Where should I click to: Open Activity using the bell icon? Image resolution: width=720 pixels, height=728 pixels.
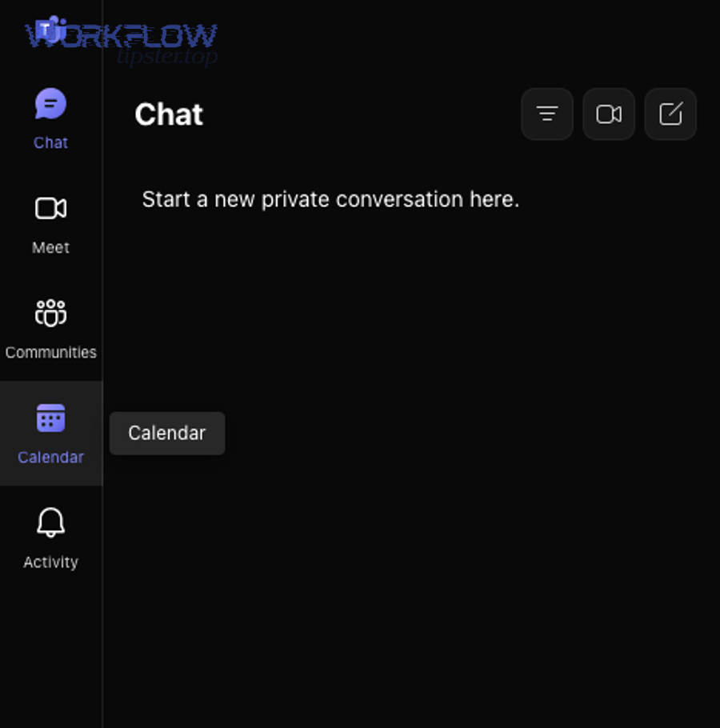point(50,522)
